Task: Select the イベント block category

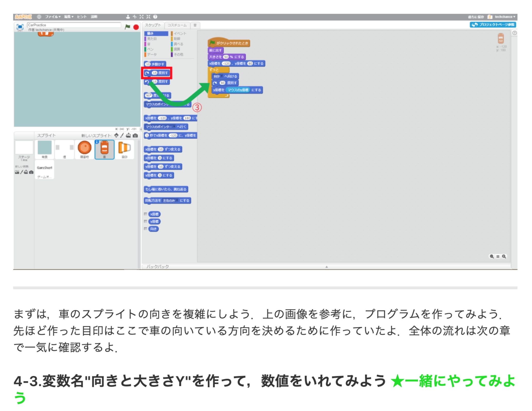Action: tap(179, 33)
